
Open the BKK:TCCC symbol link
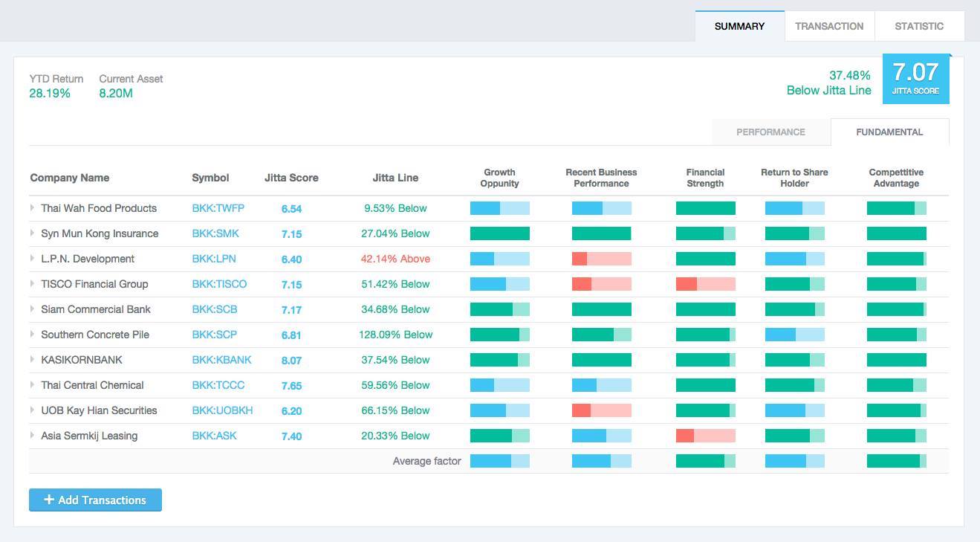tap(218, 385)
